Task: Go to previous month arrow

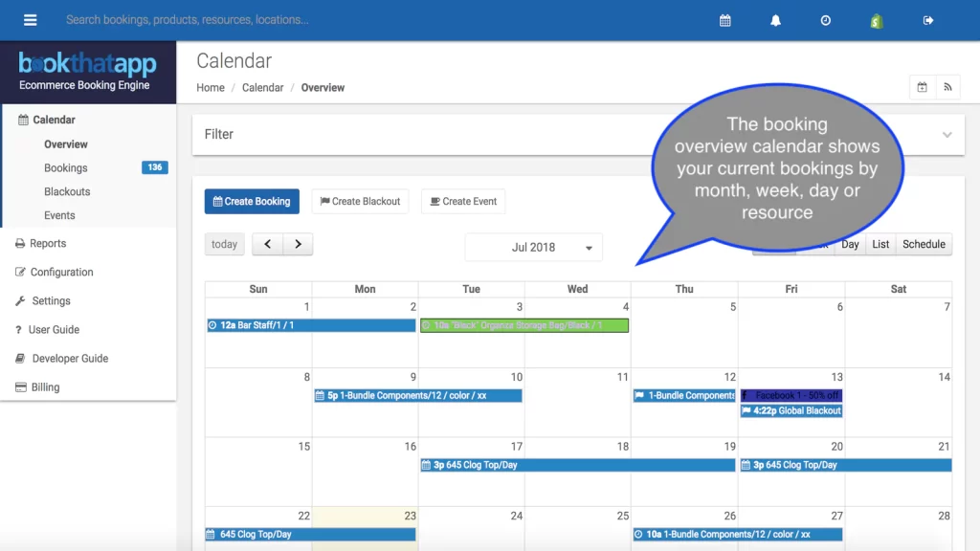Action: (x=268, y=244)
